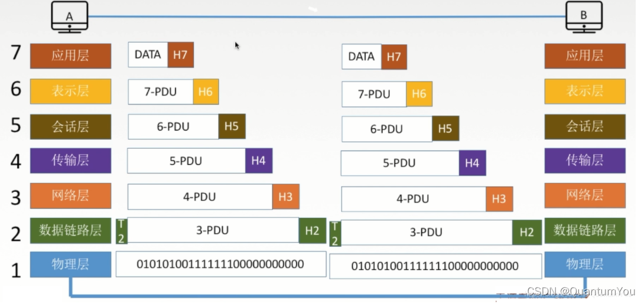The height and width of the screenshot is (303, 644).
Task: Click the right DATA box
Action: coord(362,57)
